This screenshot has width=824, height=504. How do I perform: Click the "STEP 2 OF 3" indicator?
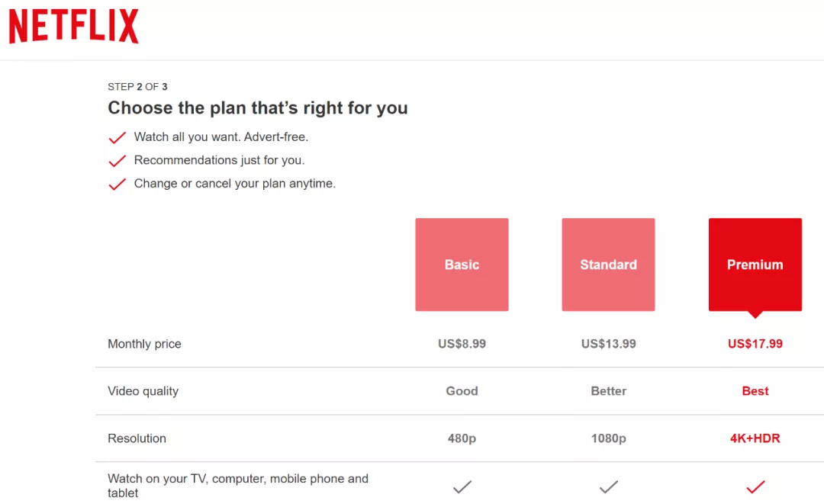click(x=137, y=87)
